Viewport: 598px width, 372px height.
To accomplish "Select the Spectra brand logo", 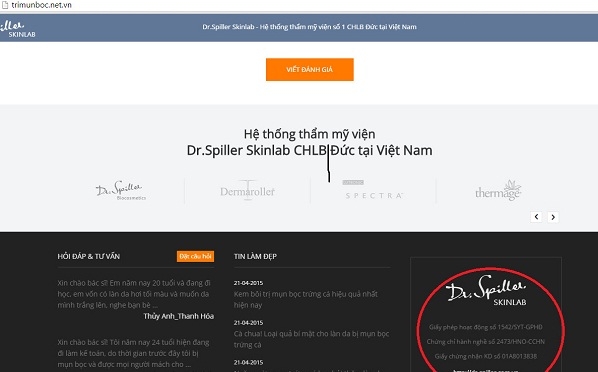I will [373, 190].
